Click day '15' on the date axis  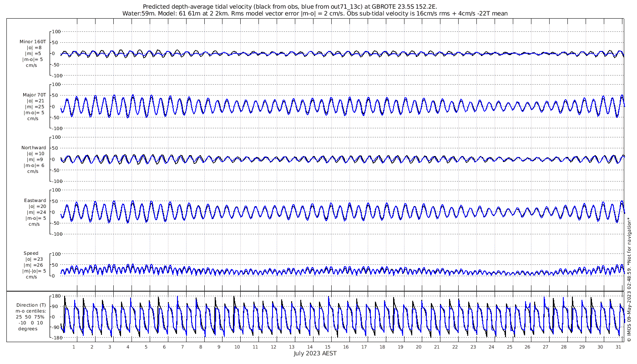point(328,347)
